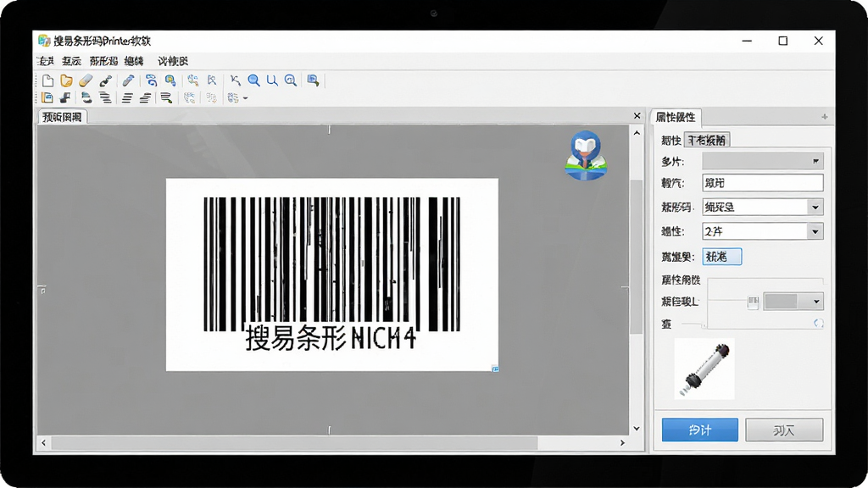The width and height of the screenshot is (868, 488).
Task: Open the second menu in the menu bar
Action: point(71,61)
